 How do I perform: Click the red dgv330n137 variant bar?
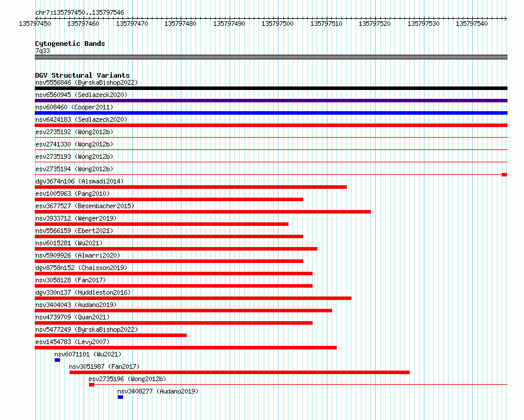click(193, 298)
